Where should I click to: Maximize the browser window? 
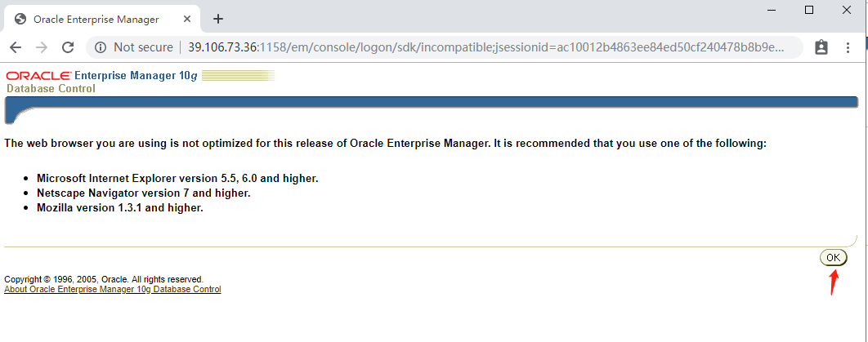(x=809, y=10)
